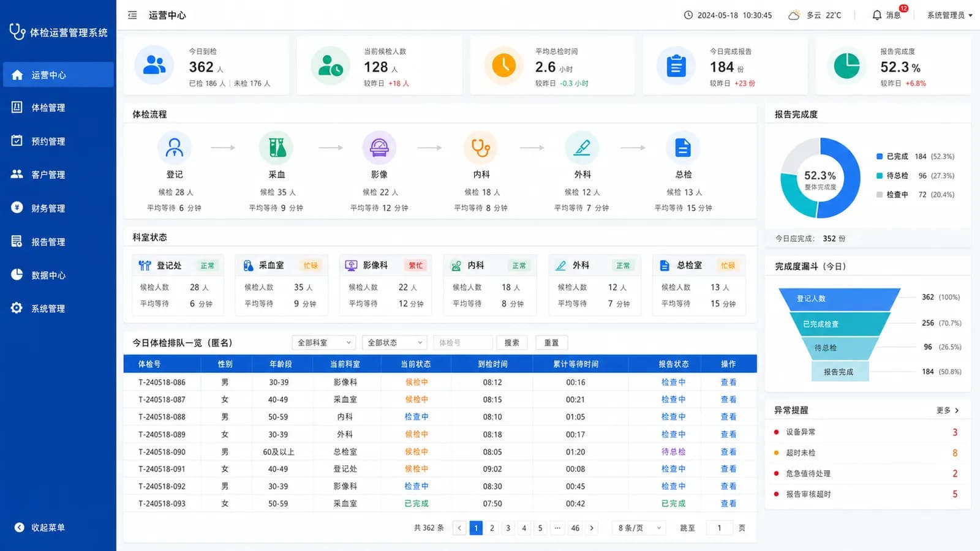Open 客户管理 in sidebar
Viewport: 980px width, 551px height.
58,174
